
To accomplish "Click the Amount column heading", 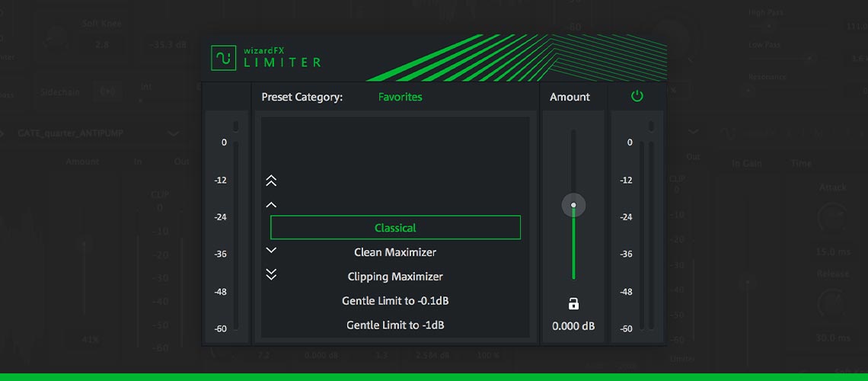I will [x=570, y=97].
